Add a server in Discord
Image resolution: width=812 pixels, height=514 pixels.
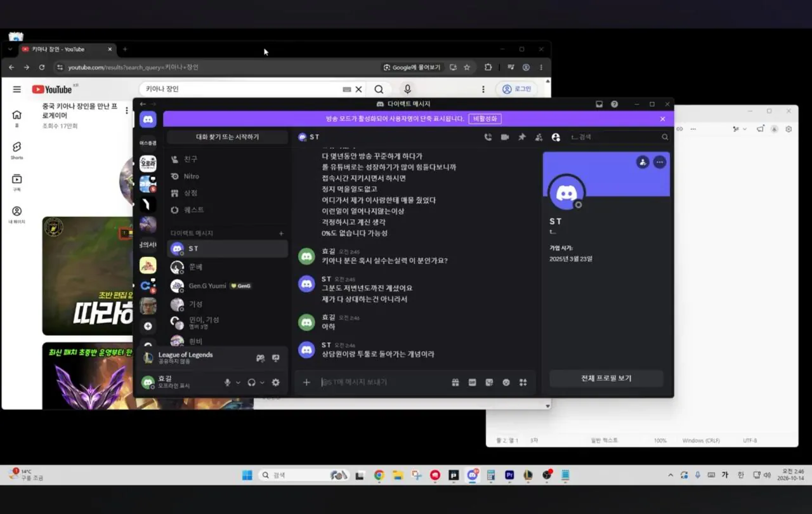pyautogui.click(x=148, y=326)
